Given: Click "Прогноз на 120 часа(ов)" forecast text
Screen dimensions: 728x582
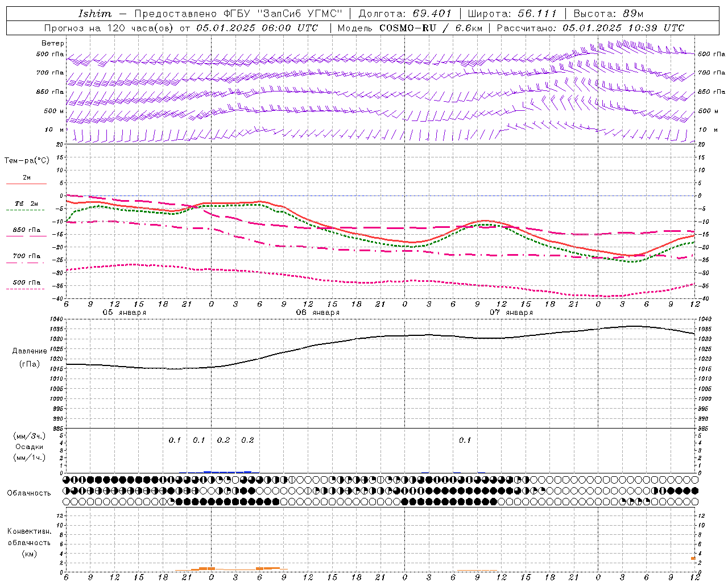Looking at the screenshot, I should [x=109, y=28].
